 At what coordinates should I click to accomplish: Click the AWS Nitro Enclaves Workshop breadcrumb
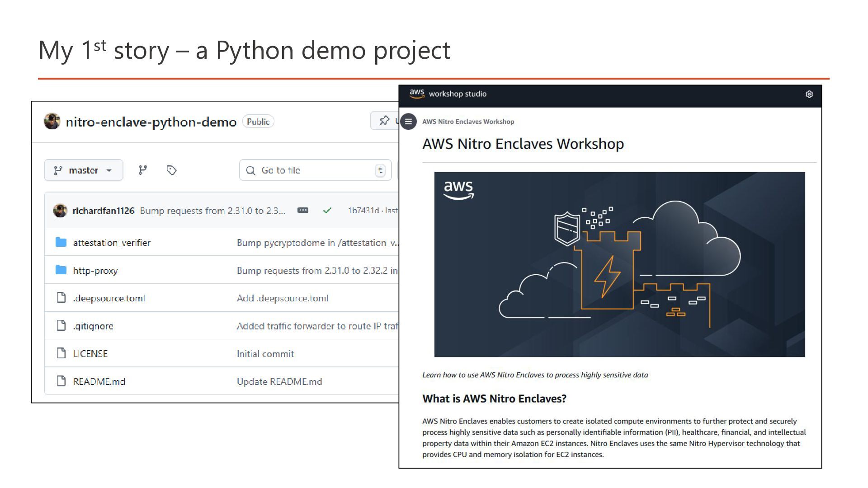click(x=468, y=122)
